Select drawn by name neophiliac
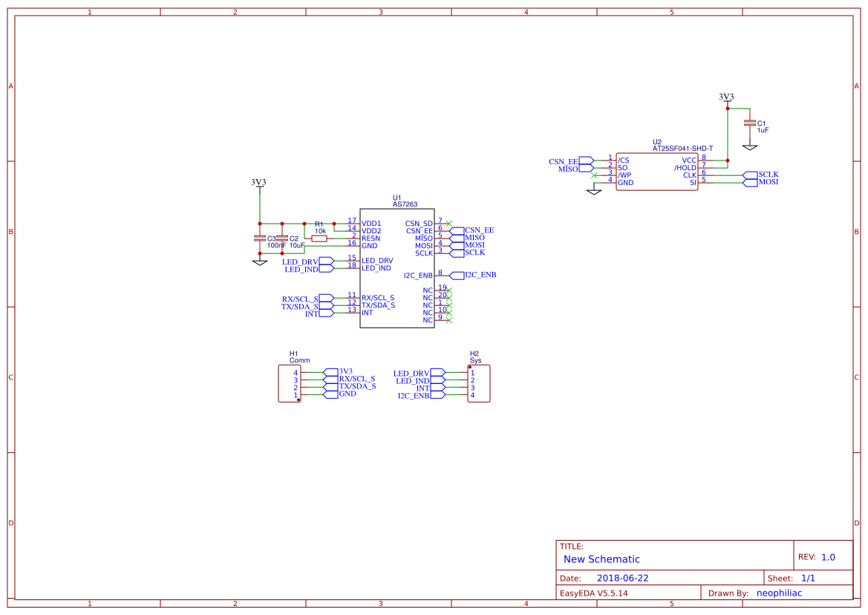 click(780, 593)
